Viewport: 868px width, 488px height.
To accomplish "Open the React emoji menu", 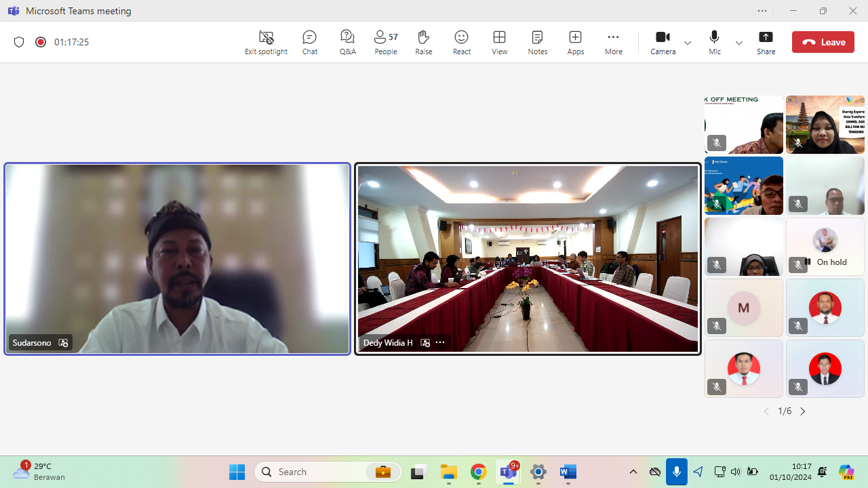I will [461, 42].
